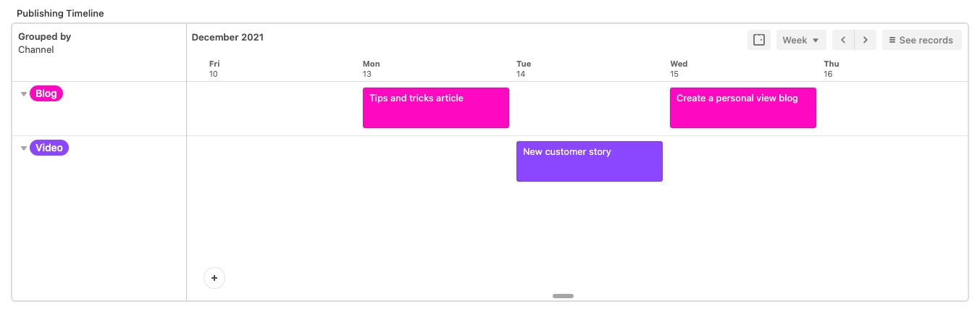The image size is (980, 325).
Task: Click the Fri 10 date header
Action: pyautogui.click(x=214, y=69)
